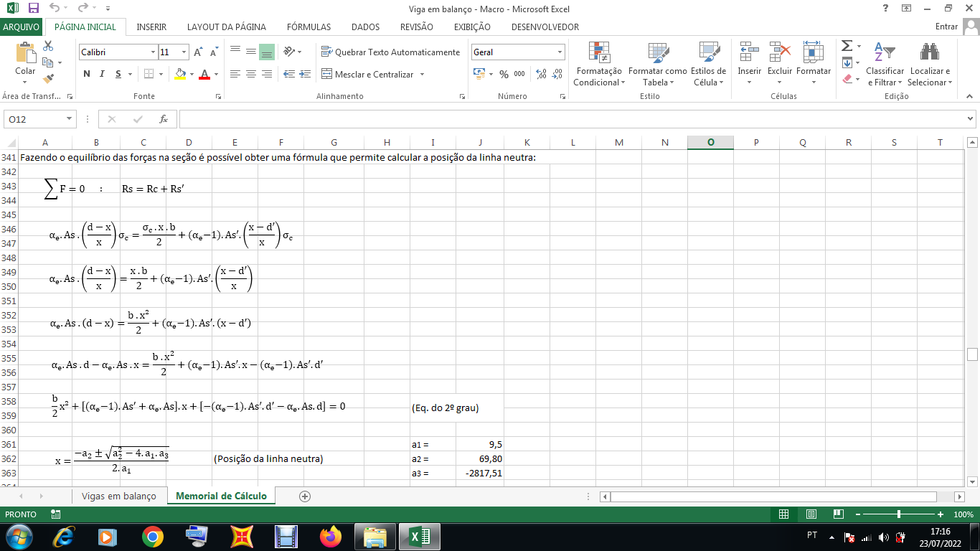Open the Formatar cells button
The height and width of the screenshot is (551, 980).
point(814,64)
